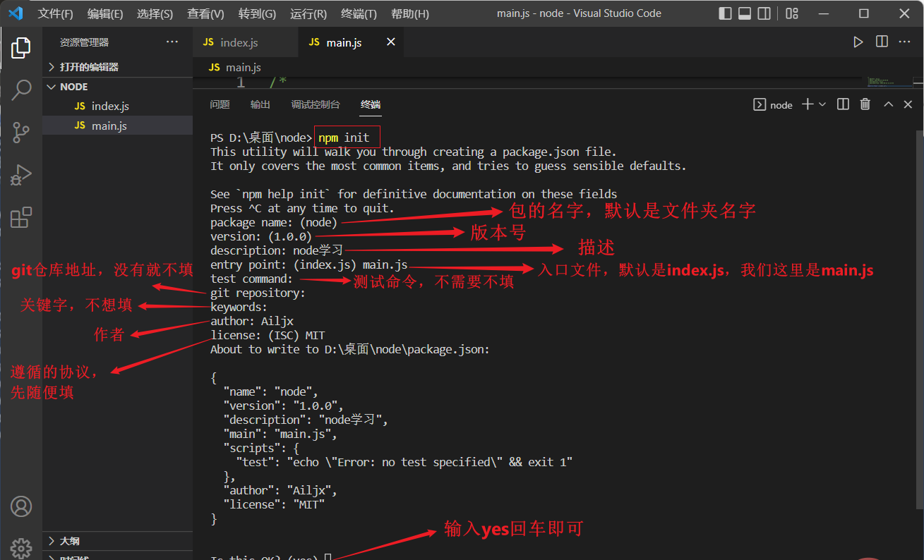This screenshot has height=560, width=924.
Task: Open the 转到(G) menu
Action: click(x=257, y=13)
